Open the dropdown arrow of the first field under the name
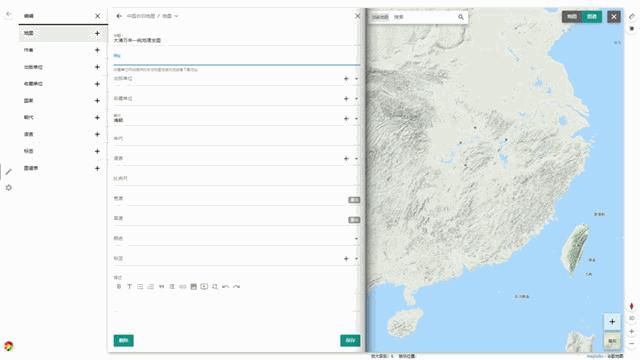This screenshot has height=360, width=640. click(356, 79)
